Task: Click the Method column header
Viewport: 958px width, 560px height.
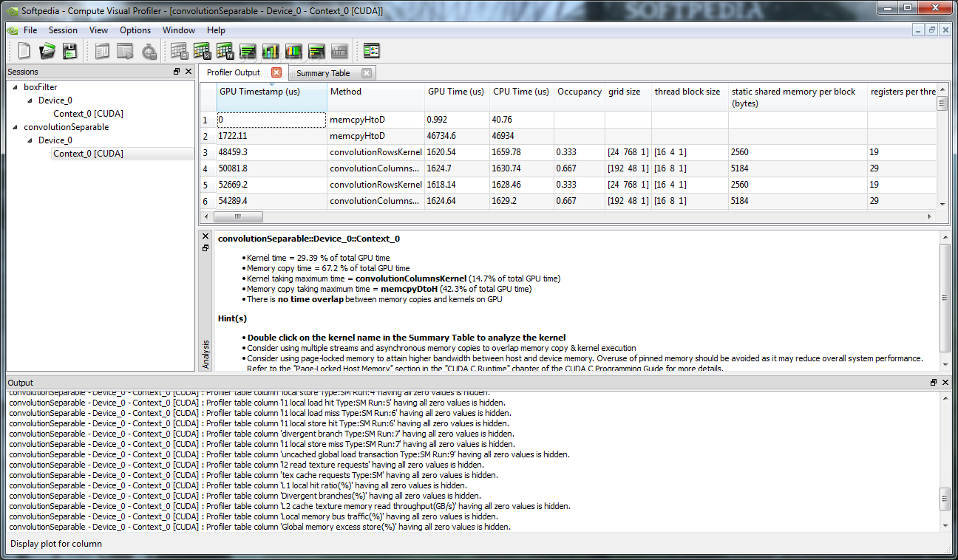Action: coord(376,97)
